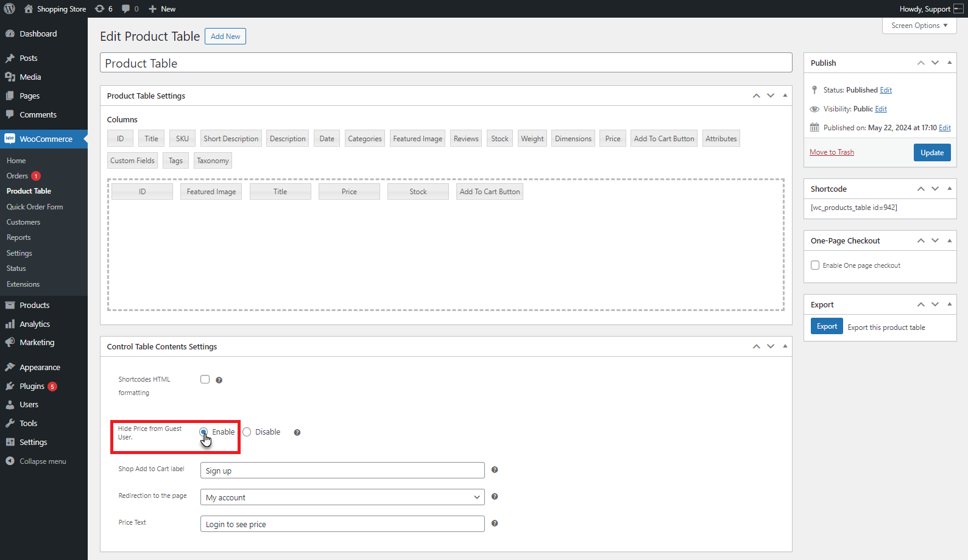
Task: Move Product Table Settings panel down
Action: point(771,96)
